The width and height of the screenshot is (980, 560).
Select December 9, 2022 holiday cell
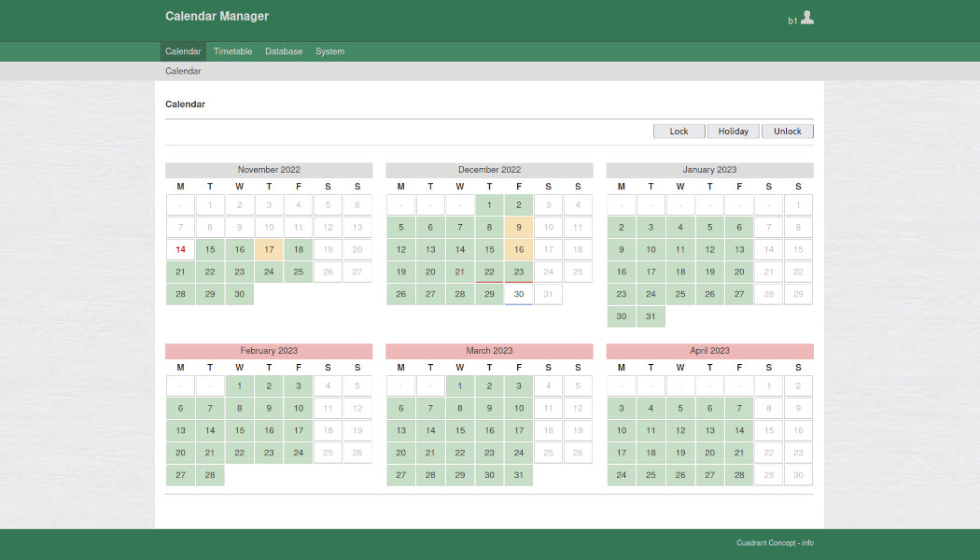[519, 227]
